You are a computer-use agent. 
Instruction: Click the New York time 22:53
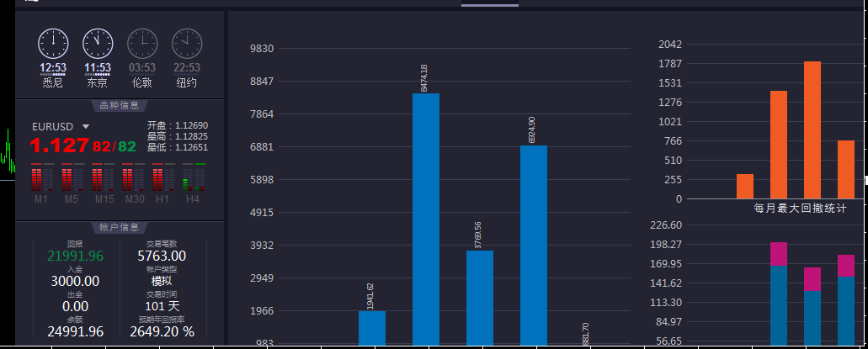tap(187, 68)
